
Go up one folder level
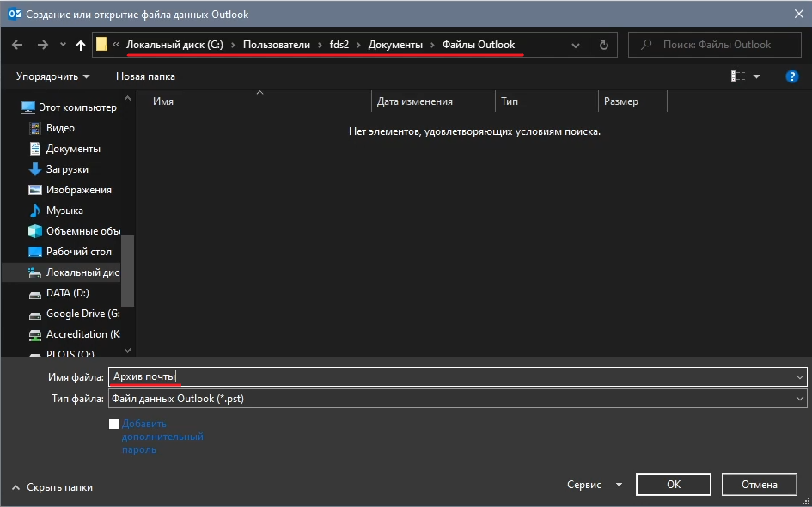(x=80, y=45)
